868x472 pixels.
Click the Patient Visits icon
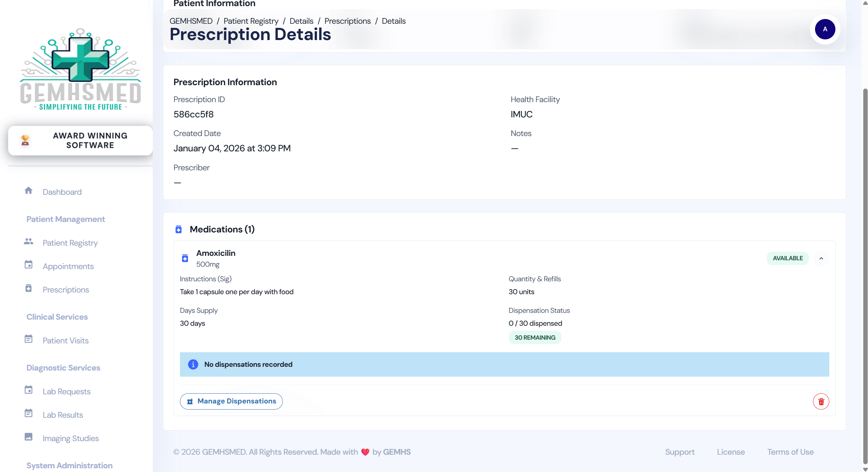tap(29, 339)
